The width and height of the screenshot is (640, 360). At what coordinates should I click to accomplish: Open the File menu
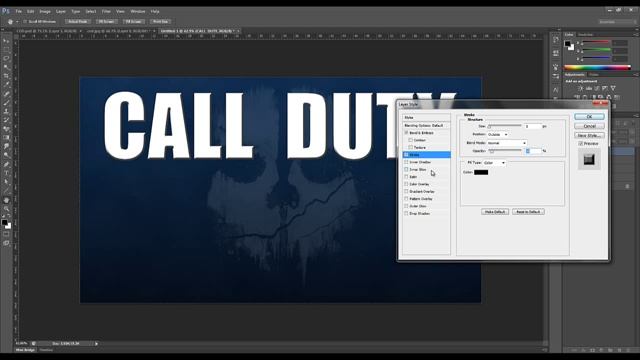[18, 11]
